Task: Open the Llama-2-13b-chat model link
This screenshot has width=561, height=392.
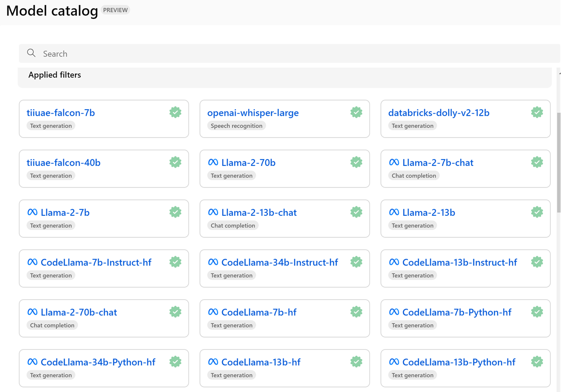Action: tap(259, 213)
